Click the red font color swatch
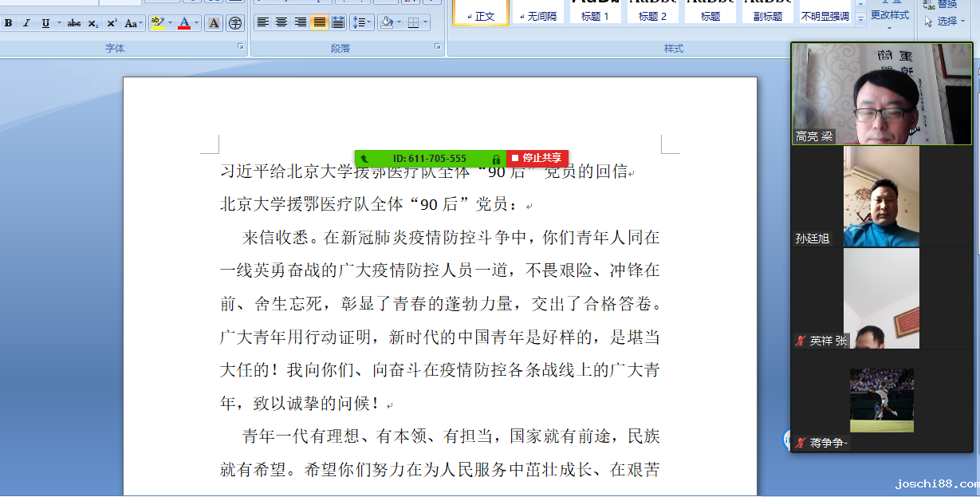Screen dimensions: 980x497 (x=184, y=23)
